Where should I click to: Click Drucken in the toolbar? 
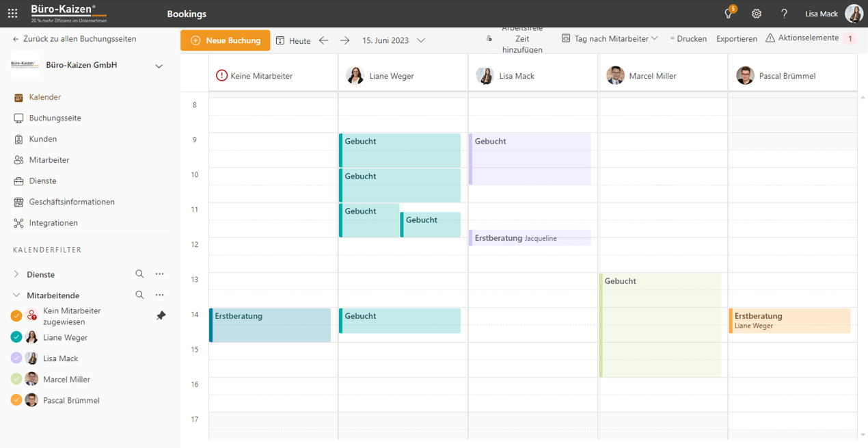688,39
